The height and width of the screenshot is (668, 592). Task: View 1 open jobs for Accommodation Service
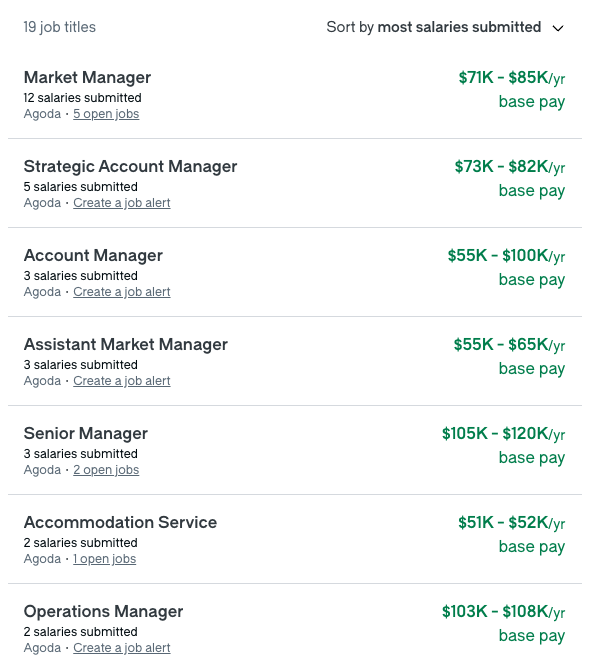[104, 559]
